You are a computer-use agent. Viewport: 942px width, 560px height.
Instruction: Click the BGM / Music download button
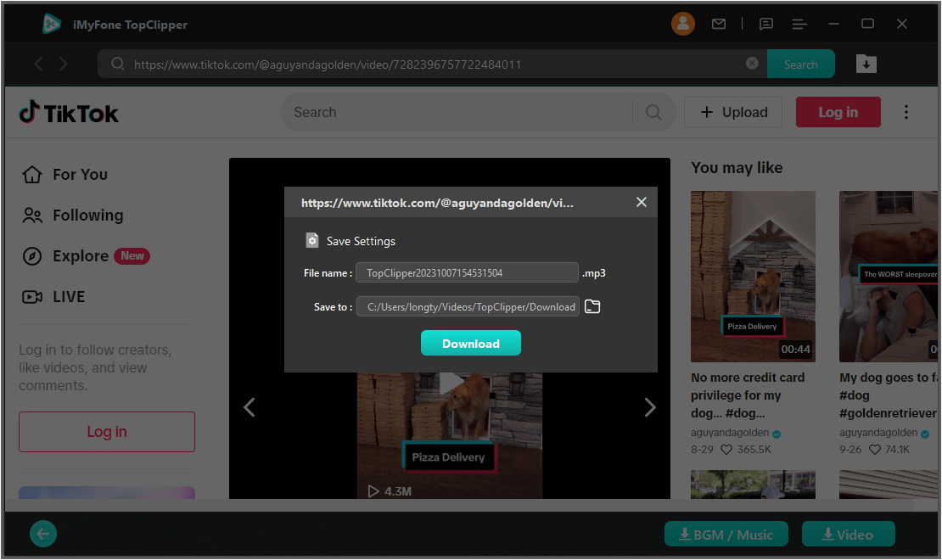point(726,535)
